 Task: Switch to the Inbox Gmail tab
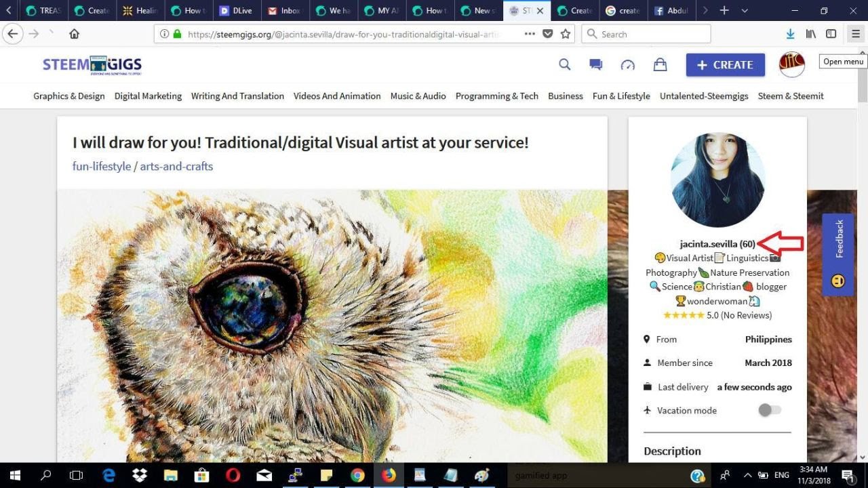click(285, 10)
